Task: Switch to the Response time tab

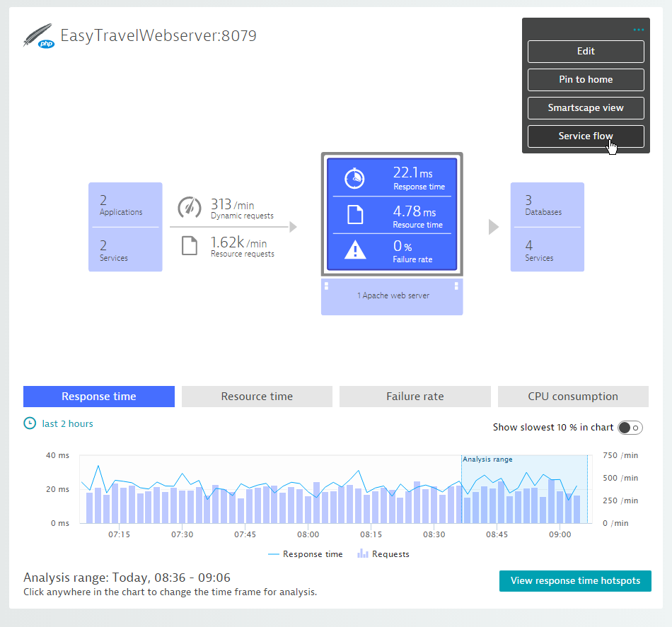Action: point(99,397)
